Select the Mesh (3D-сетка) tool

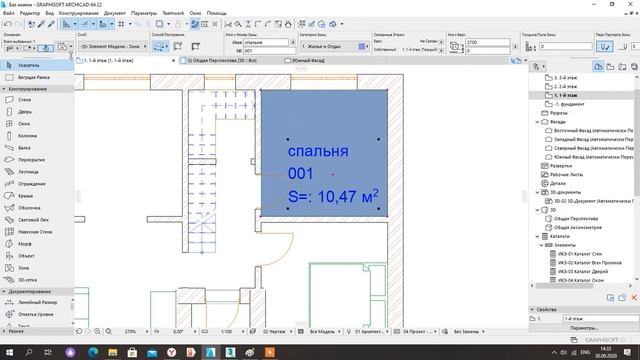[37, 280]
